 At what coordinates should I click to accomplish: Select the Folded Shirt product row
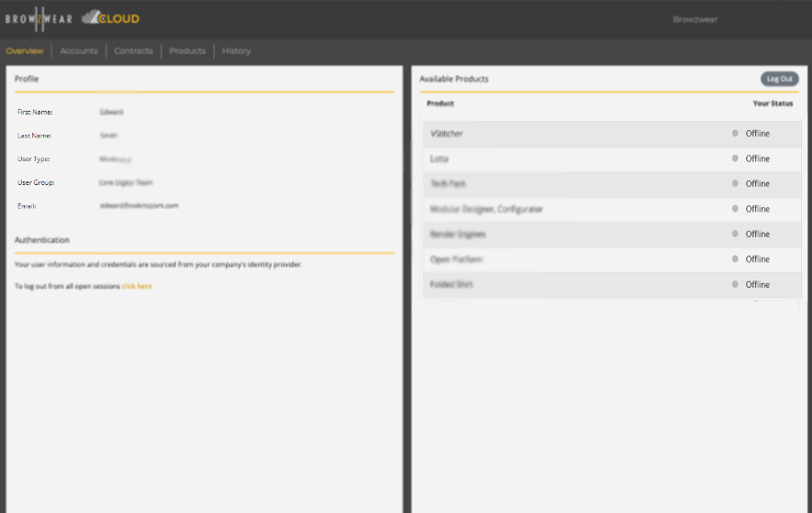[x=612, y=285]
